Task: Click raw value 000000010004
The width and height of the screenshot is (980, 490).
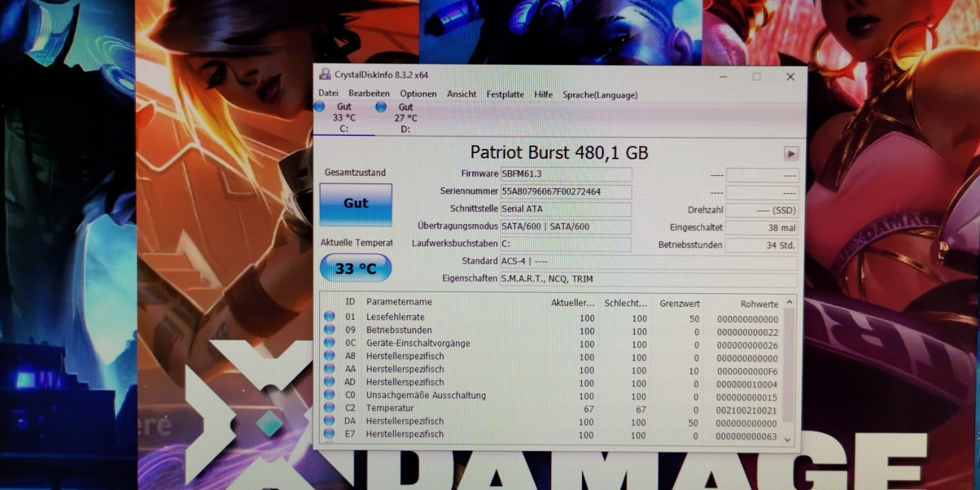Action: coord(747,385)
